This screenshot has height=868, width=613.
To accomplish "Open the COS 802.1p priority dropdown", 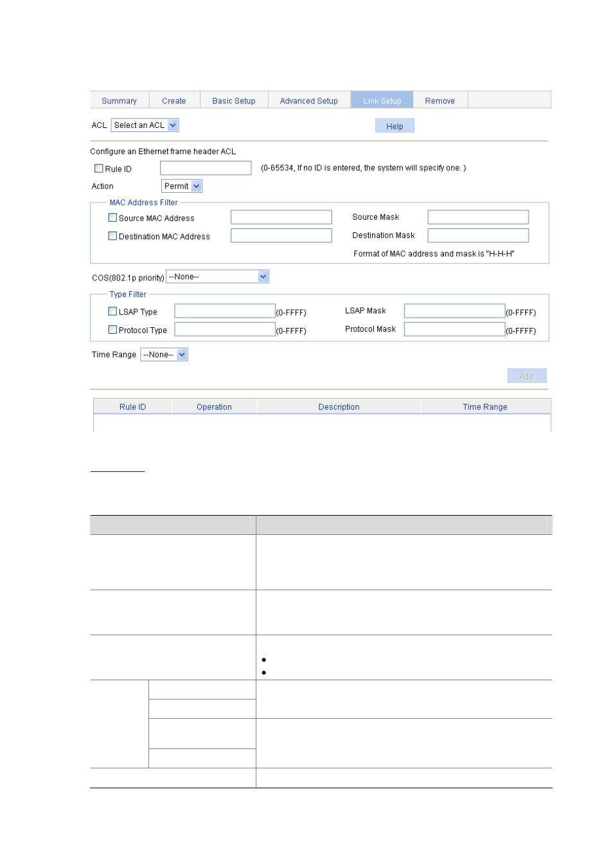I will [217, 276].
